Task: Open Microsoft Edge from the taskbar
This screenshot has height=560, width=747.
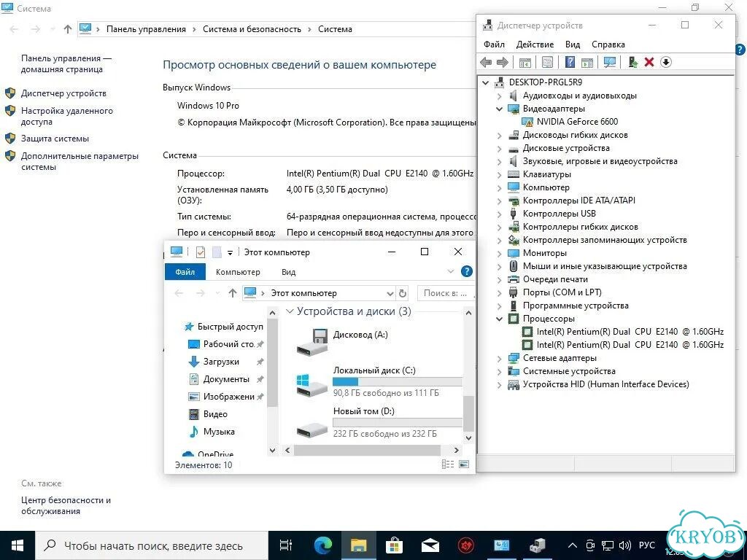Action: [x=323, y=545]
